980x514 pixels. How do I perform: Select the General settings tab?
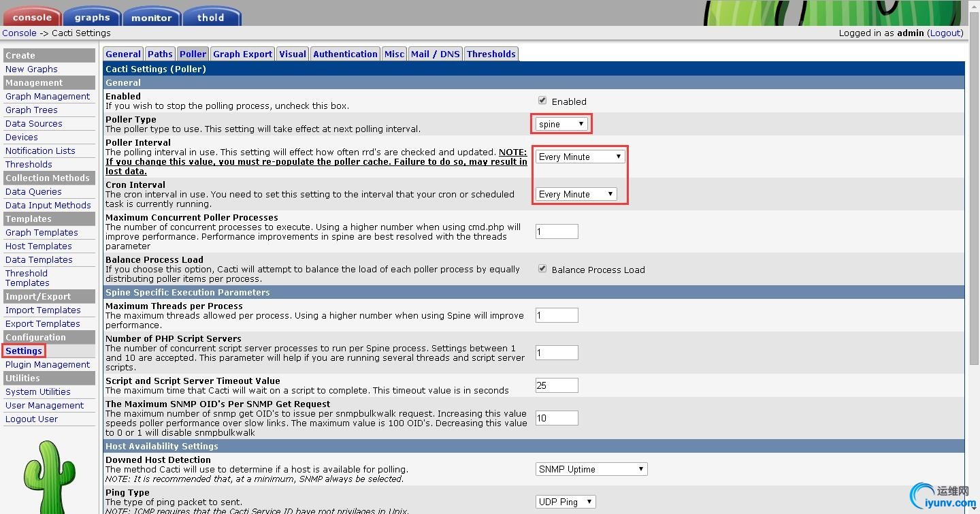point(123,54)
